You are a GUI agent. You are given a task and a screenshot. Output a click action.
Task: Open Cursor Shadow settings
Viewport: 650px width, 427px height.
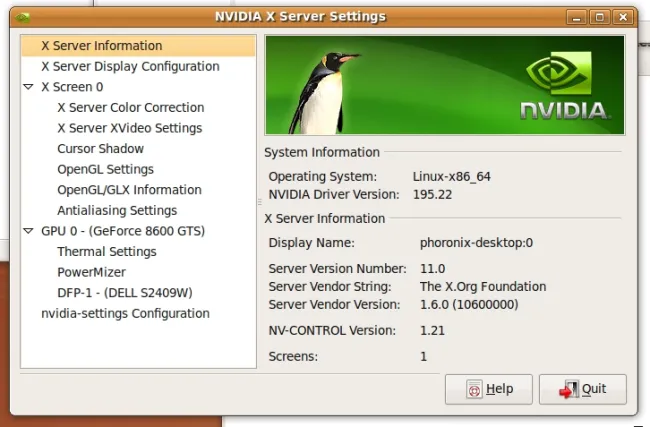click(x=100, y=148)
